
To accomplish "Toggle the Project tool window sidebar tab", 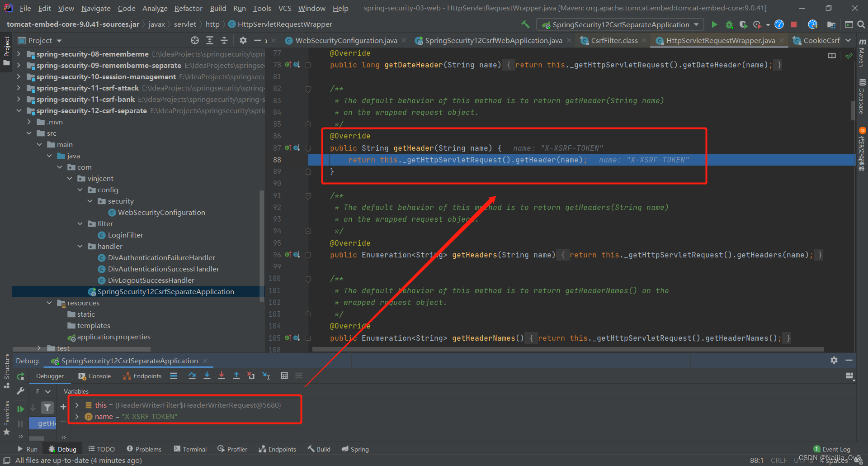I will [x=6, y=51].
